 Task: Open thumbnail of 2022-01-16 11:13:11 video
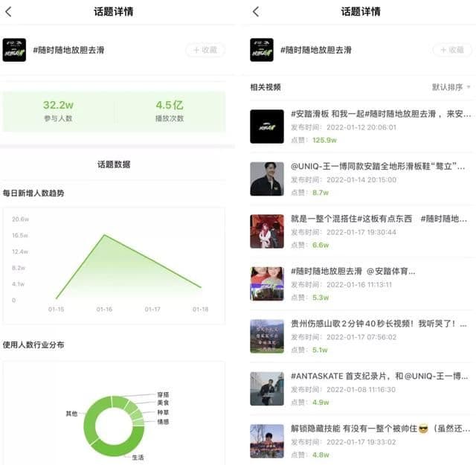pyautogui.click(x=267, y=284)
